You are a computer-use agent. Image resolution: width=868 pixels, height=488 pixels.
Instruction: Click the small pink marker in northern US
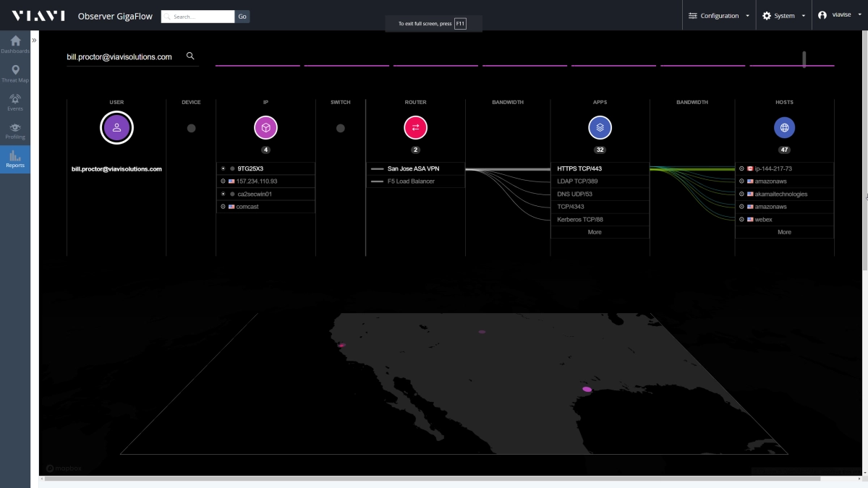pyautogui.click(x=482, y=332)
